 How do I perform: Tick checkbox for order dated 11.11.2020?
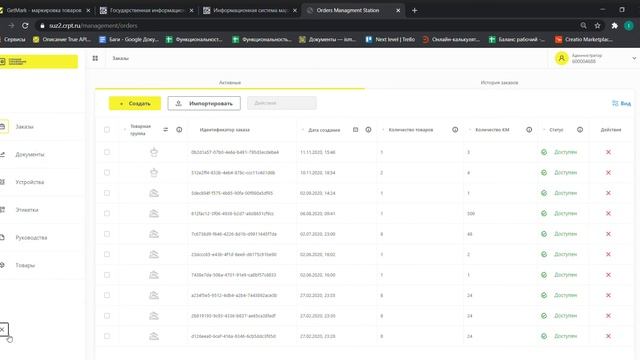coord(107,152)
